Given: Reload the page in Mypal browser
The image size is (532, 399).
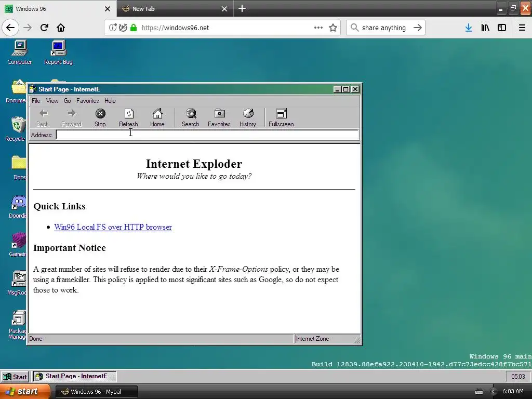Looking at the screenshot, I should coord(44,28).
